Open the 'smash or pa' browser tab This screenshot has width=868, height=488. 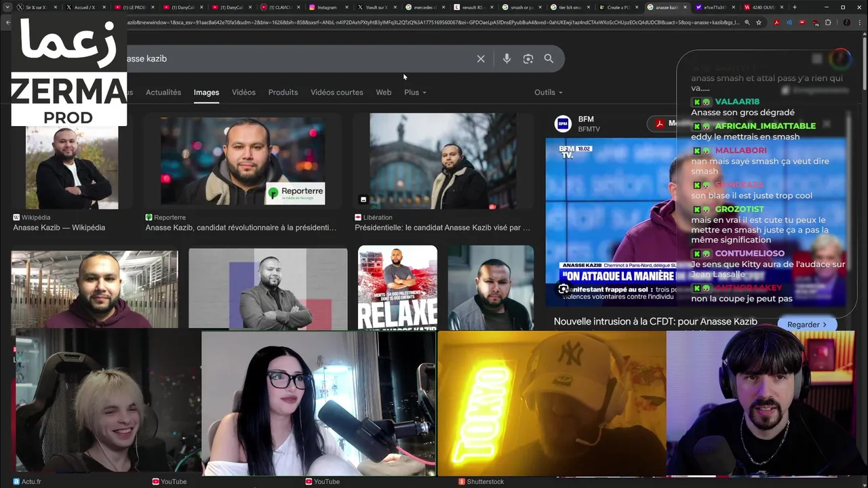(x=522, y=7)
